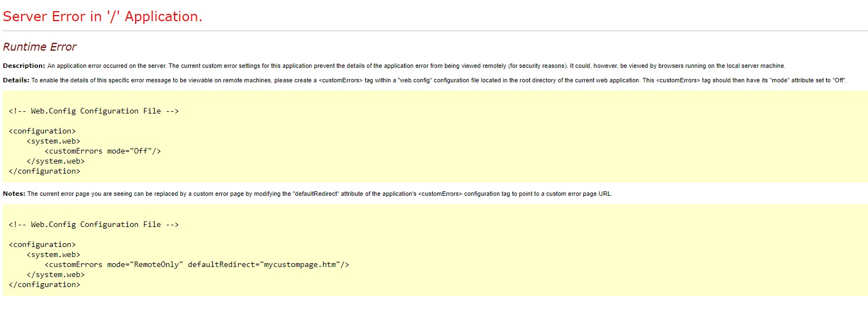Click the second Web.Config Configuration File comment
Viewport: 868px width, 321px height.
tap(94, 224)
